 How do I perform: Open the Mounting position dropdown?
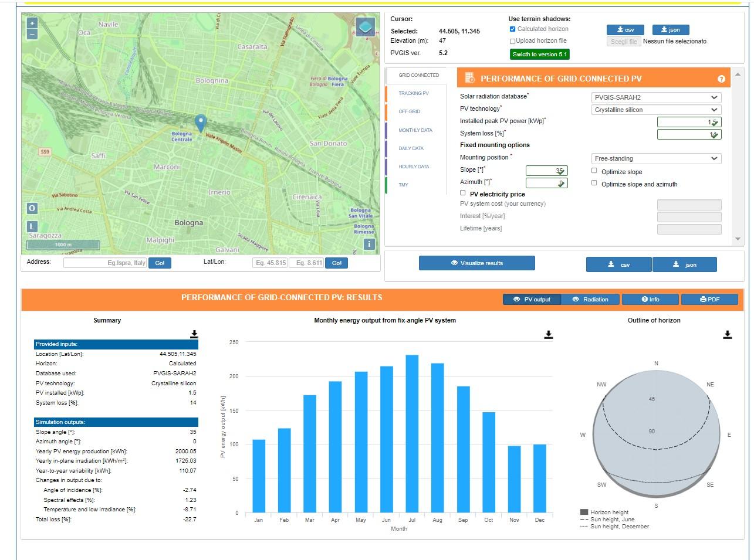coord(657,158)
